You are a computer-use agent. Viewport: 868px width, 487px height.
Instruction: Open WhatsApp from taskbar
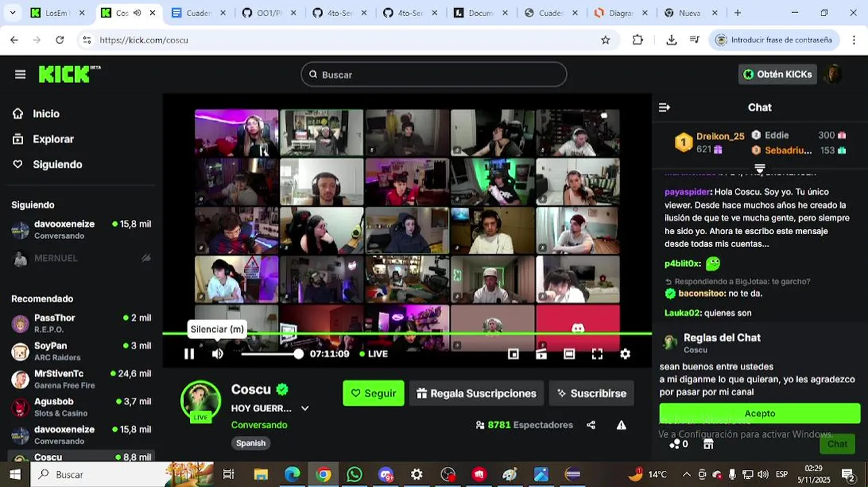point(354,474)
